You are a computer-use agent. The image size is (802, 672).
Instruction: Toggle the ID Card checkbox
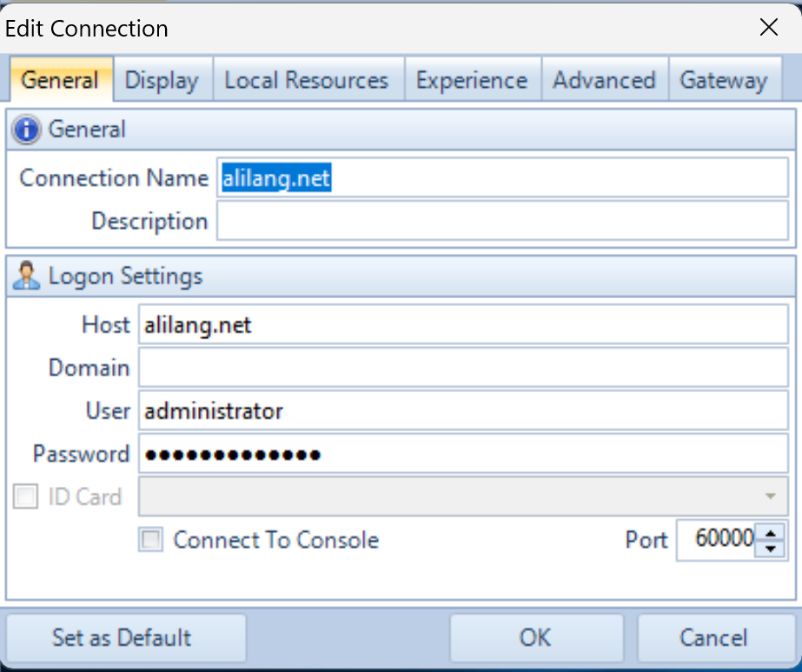click(x=26, y=497)
